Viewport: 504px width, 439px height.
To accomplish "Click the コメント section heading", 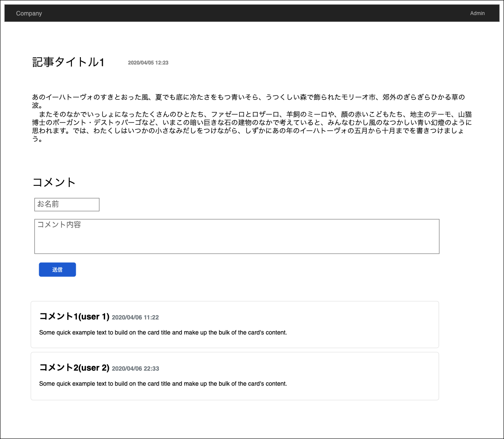I will [54, 182].
